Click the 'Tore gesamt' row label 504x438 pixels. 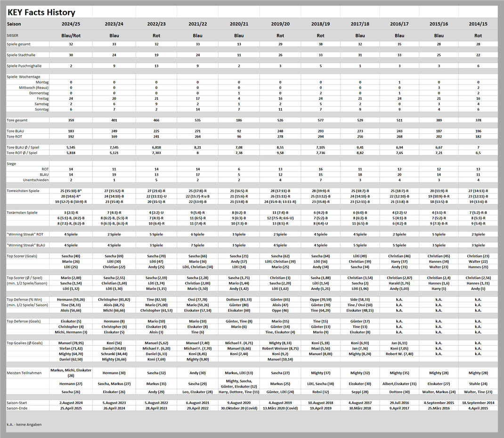(17, 120)
